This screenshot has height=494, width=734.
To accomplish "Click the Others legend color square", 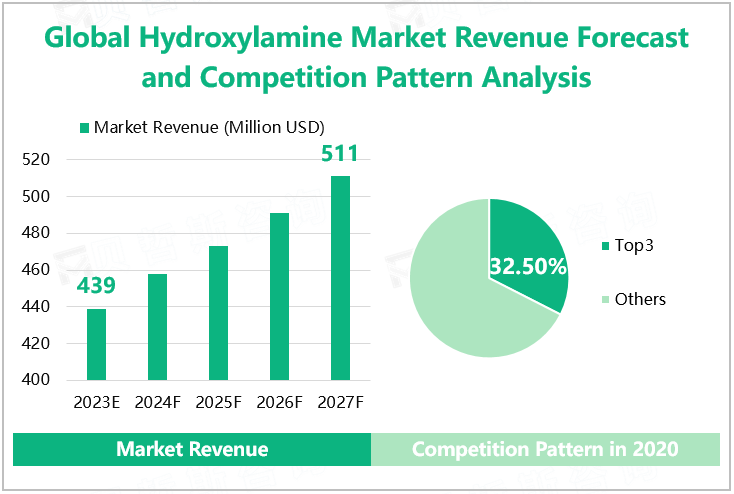I will (605, 300).
